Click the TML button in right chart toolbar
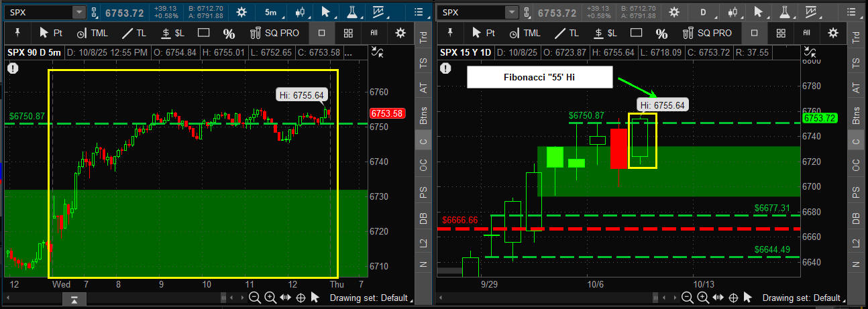Screen dimensions: 868x309 [x=525, y=33]
